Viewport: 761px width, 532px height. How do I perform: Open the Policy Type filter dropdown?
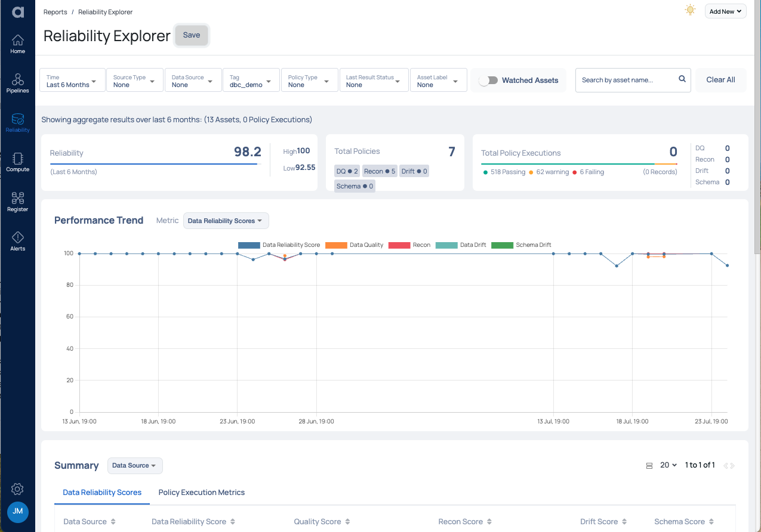309,81
